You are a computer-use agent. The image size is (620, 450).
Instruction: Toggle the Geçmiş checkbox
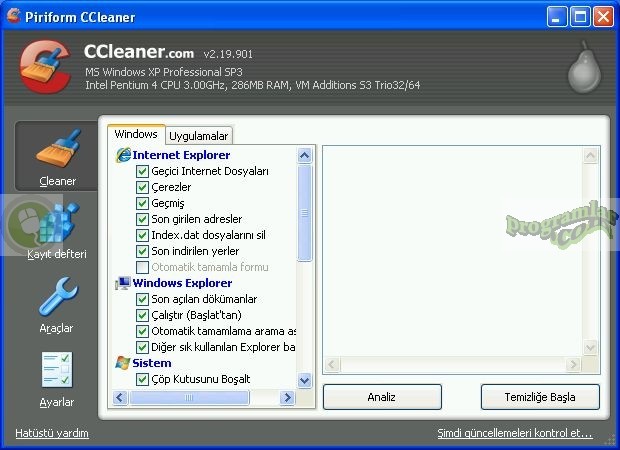click(x=142, y=203)
